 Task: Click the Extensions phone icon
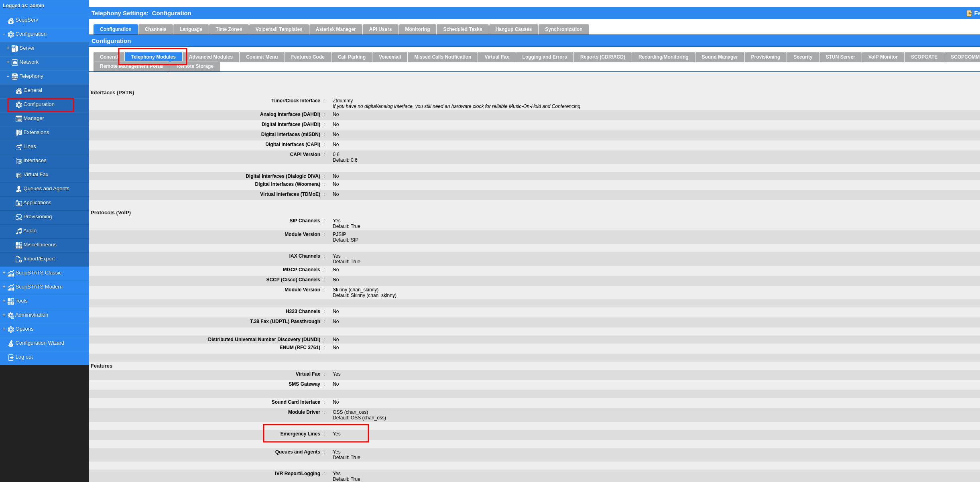[19, 133]
